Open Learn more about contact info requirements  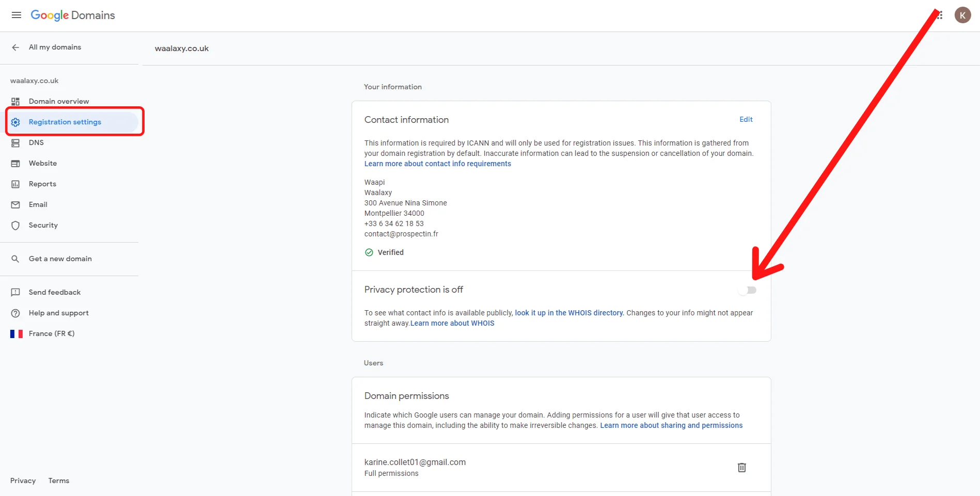point(438,164)
